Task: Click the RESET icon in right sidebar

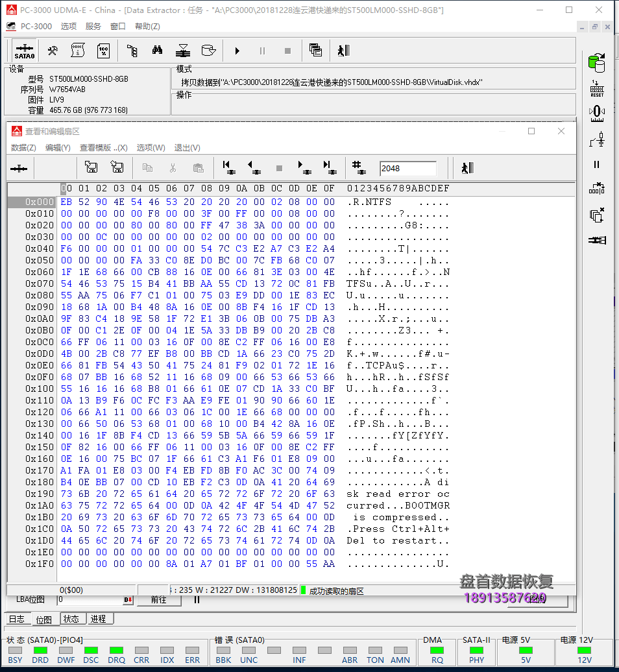Action: tap(597, 88)
